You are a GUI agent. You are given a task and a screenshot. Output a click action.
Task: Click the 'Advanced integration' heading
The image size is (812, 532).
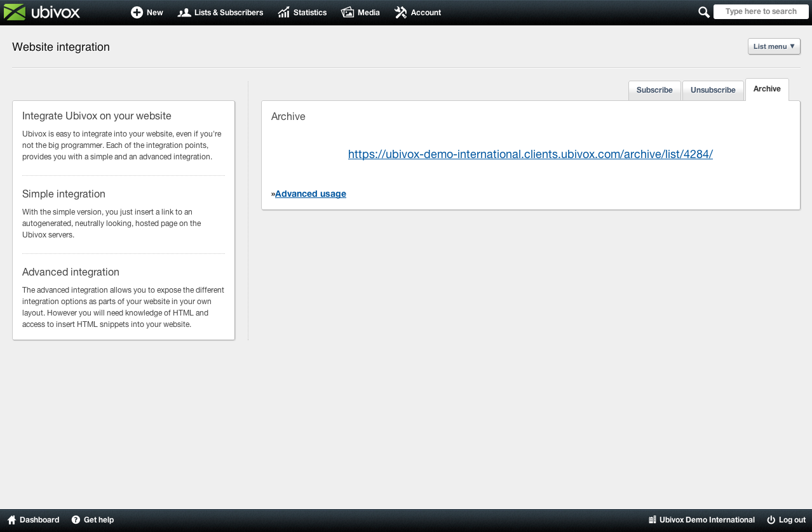tap(71, 272)
